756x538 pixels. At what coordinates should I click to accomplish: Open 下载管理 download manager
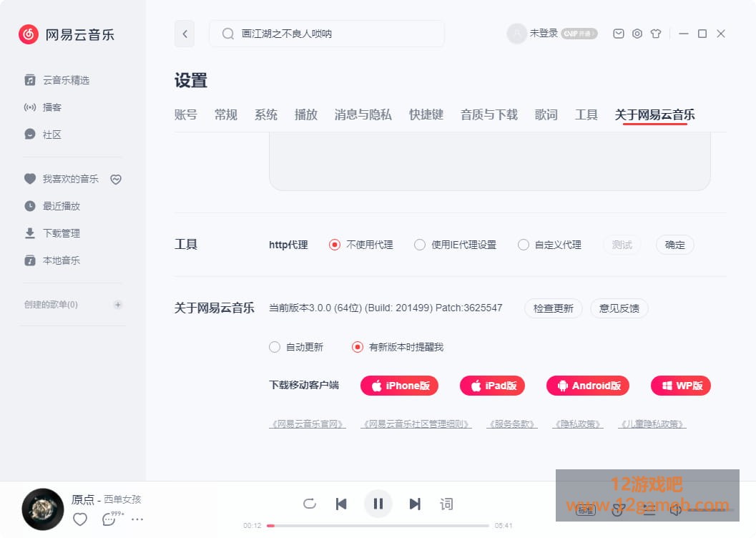52,233
